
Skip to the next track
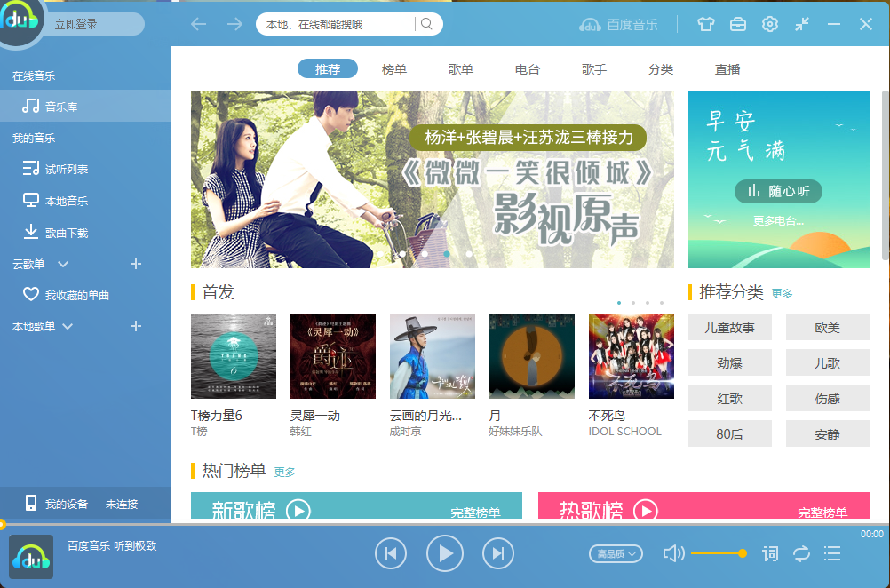click(497, 553)
